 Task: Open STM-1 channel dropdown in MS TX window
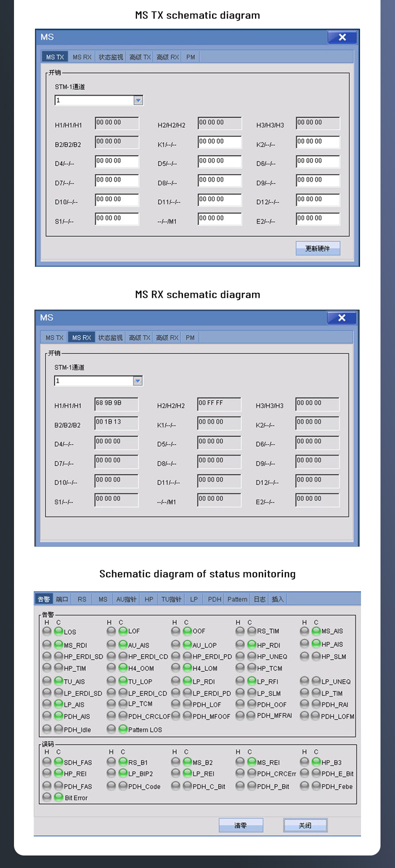coord(138,101)
